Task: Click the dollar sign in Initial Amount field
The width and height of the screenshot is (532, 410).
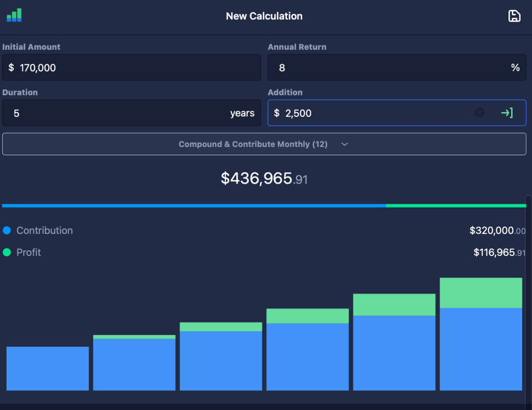Action: (x=12, y=68)
